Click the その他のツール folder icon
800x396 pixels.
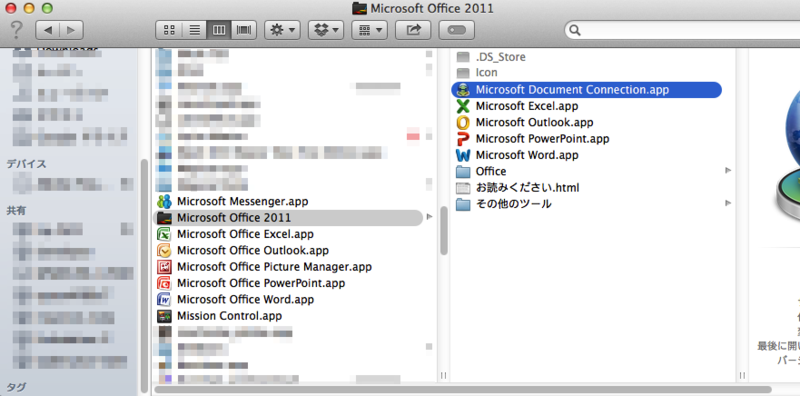(463, 204)
